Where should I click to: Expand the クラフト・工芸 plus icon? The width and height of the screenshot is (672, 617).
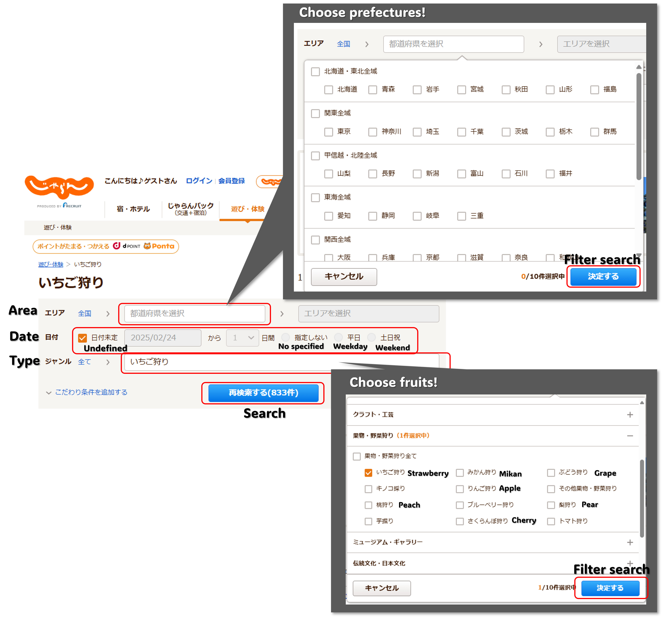coord(630,415)
